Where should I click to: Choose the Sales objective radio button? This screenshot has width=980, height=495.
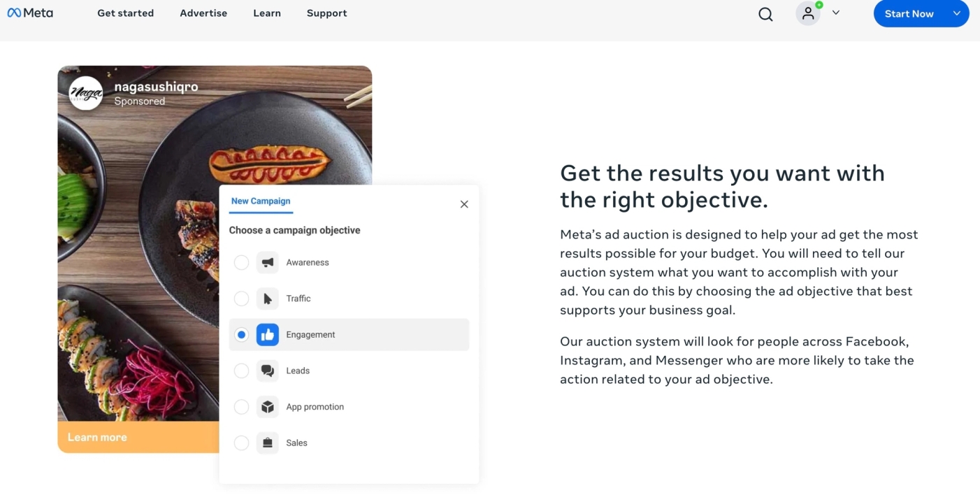(x=241, y=443)
